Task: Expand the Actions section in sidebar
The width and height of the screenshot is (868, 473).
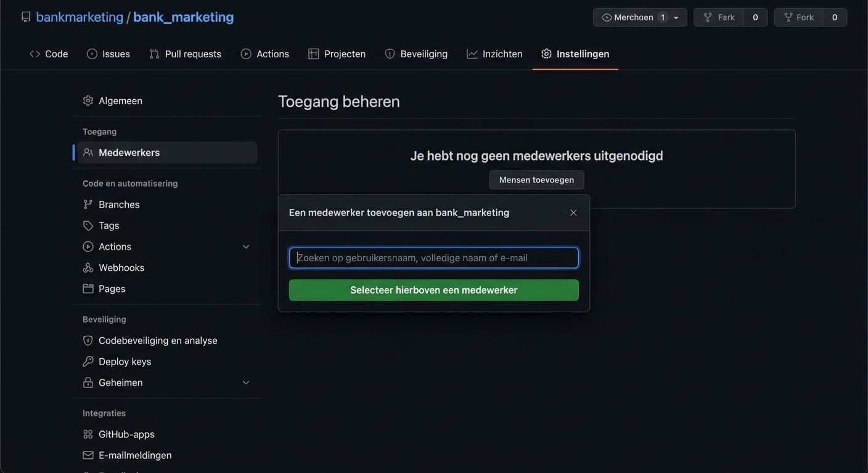Action: click(246, 247)
